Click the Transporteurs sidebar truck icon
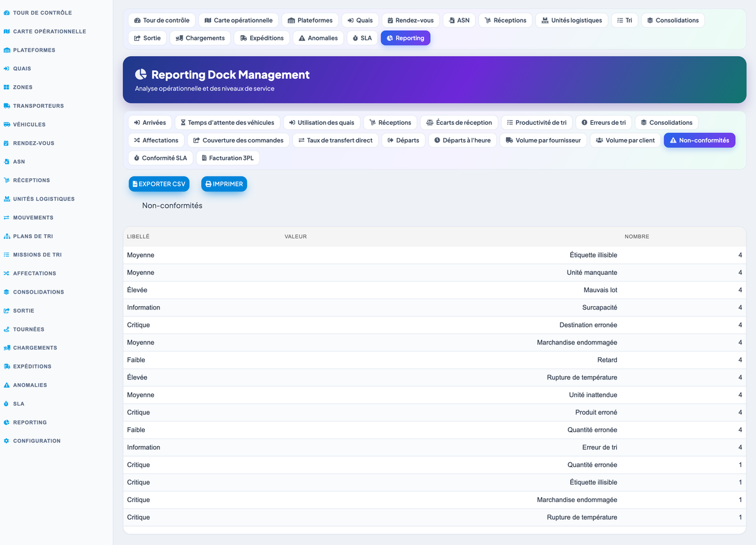Viewport: 756px width, 545px height. (6, 106)
